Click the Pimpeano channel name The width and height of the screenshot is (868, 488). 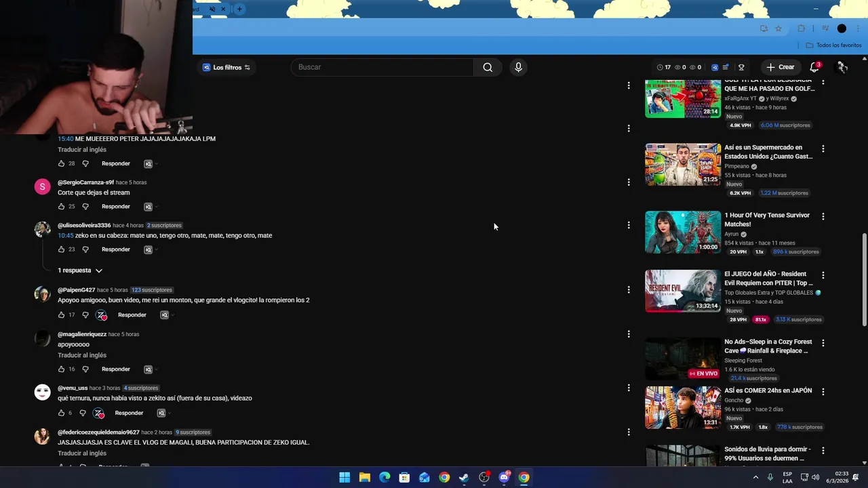point(736,166)
